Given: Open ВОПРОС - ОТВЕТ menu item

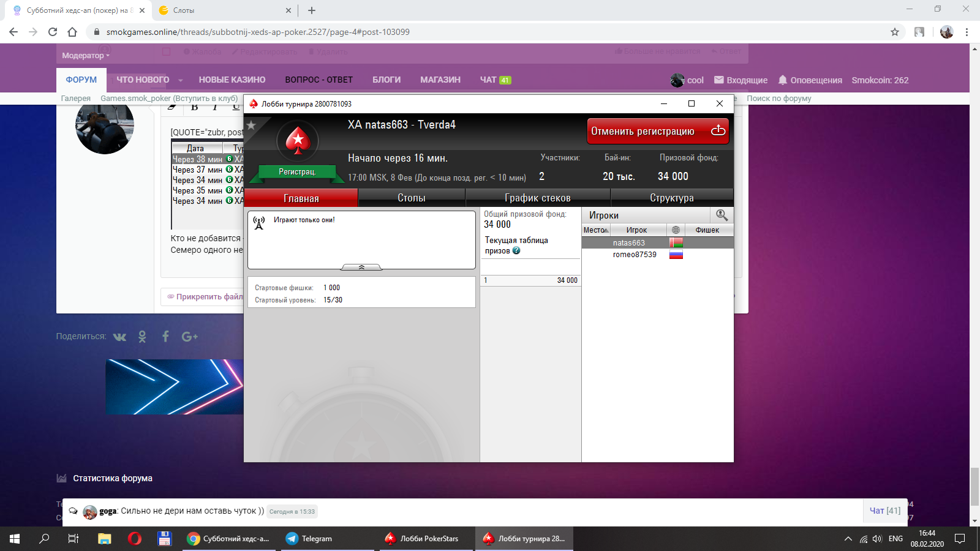Looking at the screenshot, I should coord(318,80).
